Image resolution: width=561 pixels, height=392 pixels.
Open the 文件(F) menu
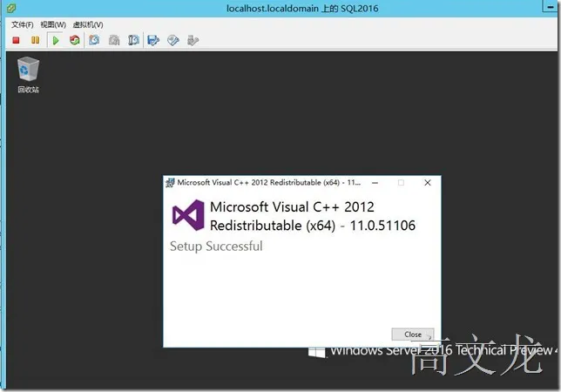coord(23,24)
